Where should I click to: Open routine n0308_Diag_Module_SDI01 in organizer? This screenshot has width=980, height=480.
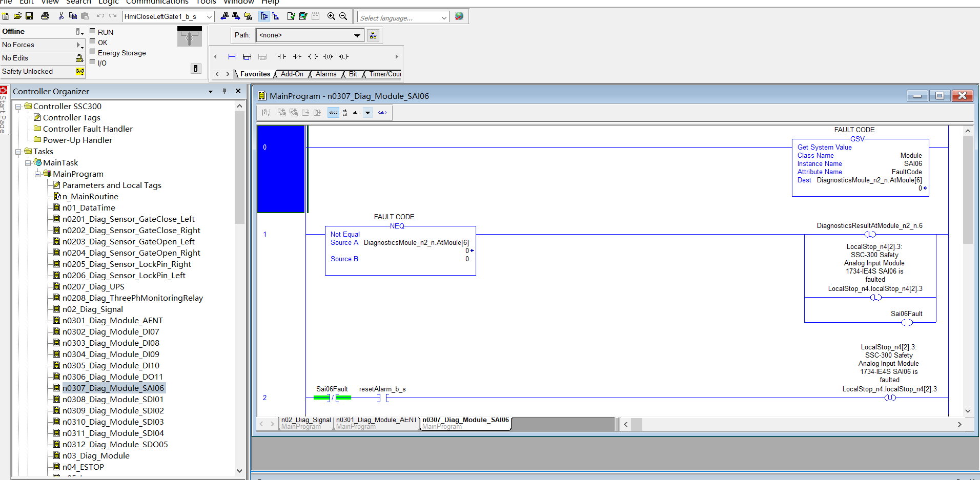[x=113, y=400]
